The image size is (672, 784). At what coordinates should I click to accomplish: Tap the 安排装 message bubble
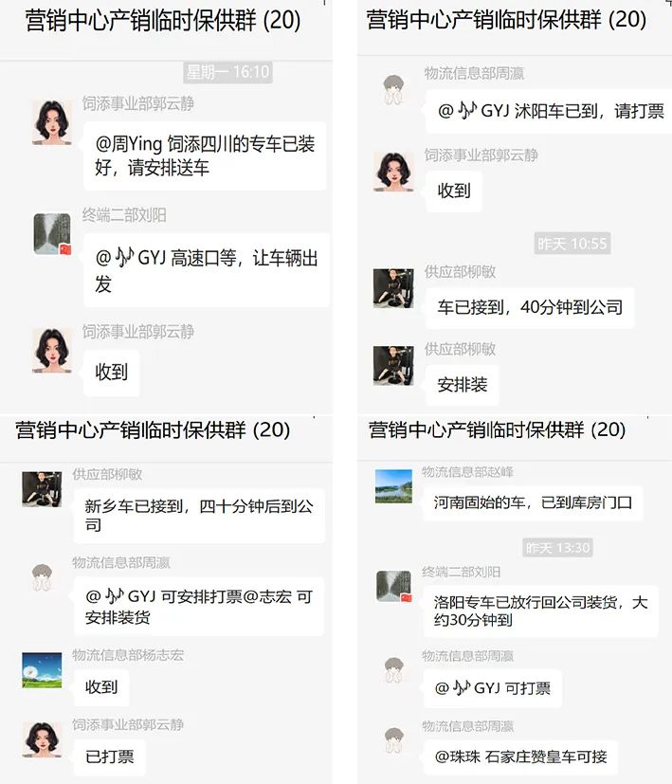coord(462,385)
